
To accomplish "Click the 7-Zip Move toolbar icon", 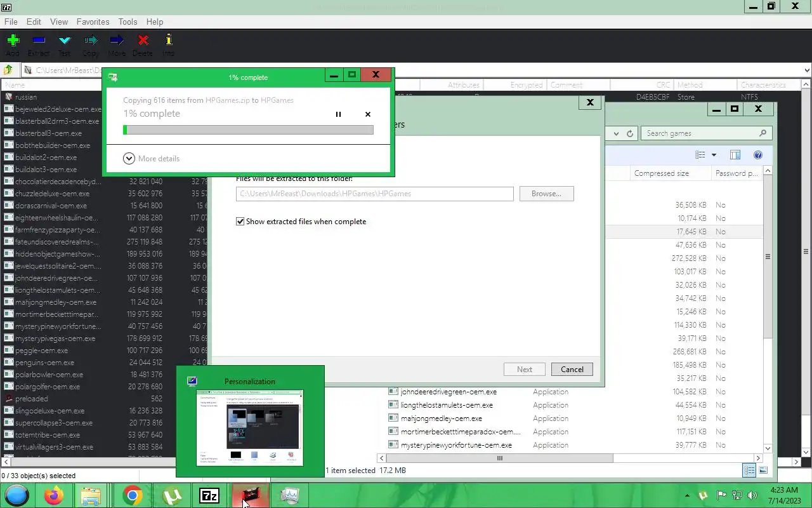I will [117, 41].
